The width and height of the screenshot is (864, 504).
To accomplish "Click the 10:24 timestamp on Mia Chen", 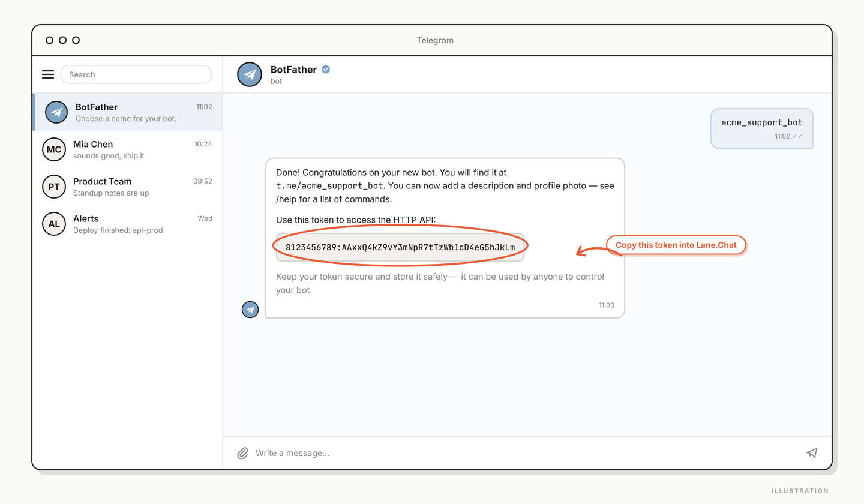I will (203, 144).
